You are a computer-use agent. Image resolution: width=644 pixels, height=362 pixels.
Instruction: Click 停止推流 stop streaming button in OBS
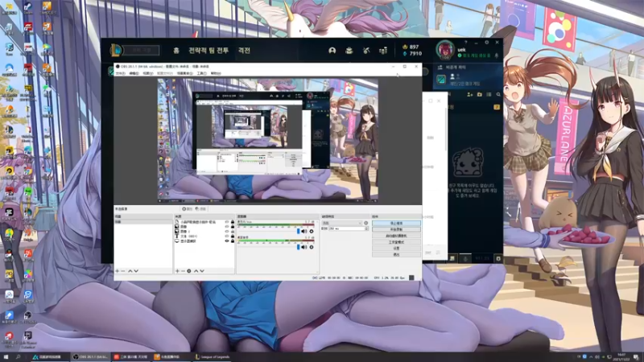[x=396, y=224]
